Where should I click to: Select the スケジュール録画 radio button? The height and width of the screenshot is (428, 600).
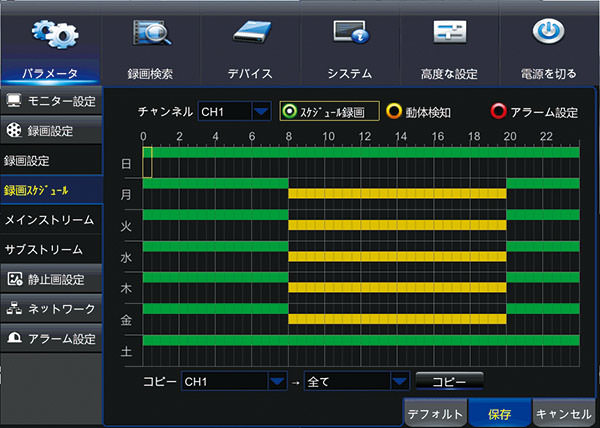click(x=291, y=111)
